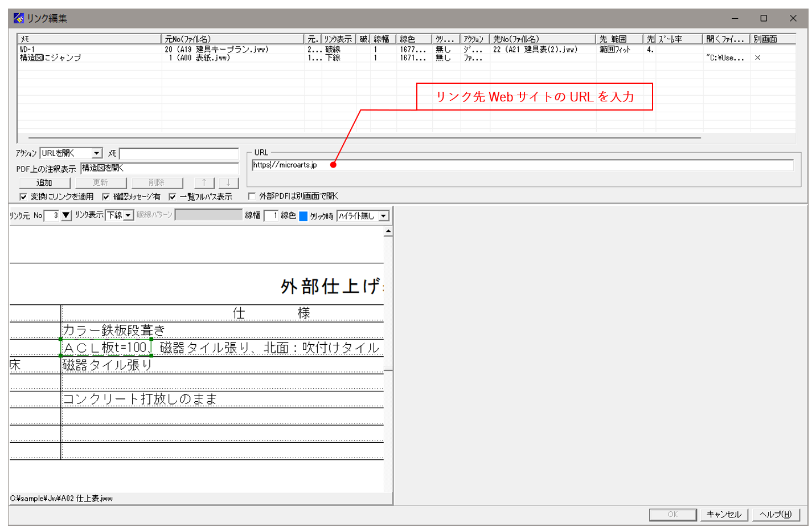Disable the 確認メッセージ有 checkbox
This screenshot has height=530, width=812.
(x=105, y=195)
